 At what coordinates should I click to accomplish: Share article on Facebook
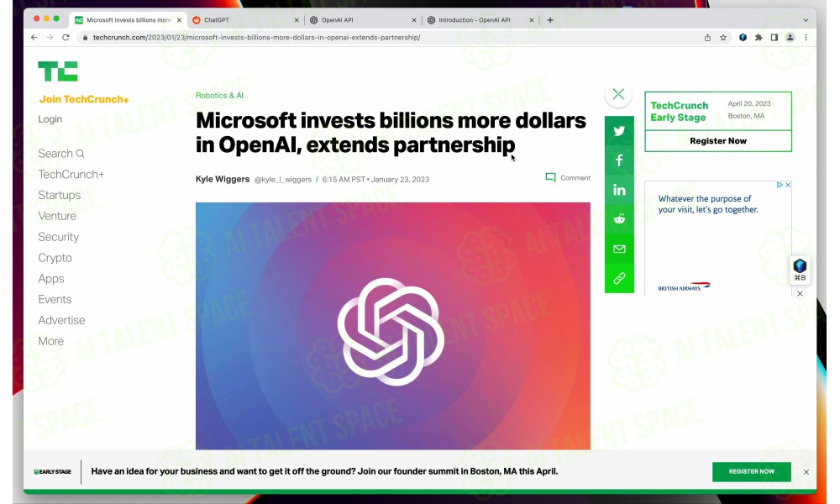tap(619, 160)
